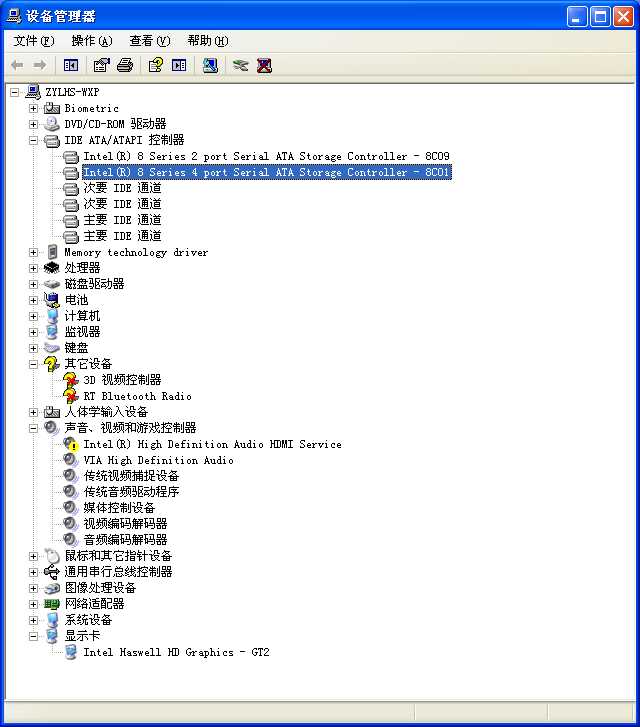This screenshot has height=727, width=640.
Task: Select VIA High Definition Audio
Action: (158, 460)
